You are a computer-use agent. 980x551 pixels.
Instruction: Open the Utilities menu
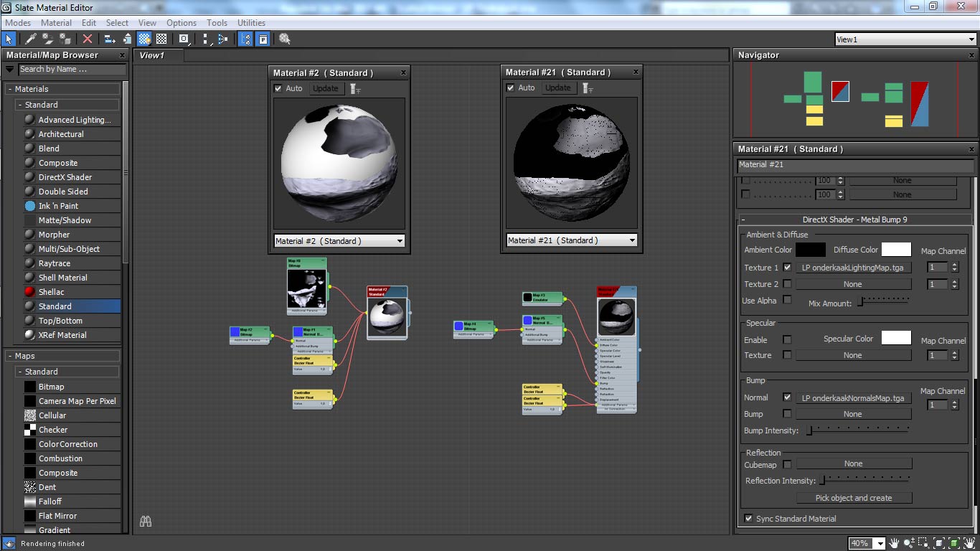click(x=251, y=22)
